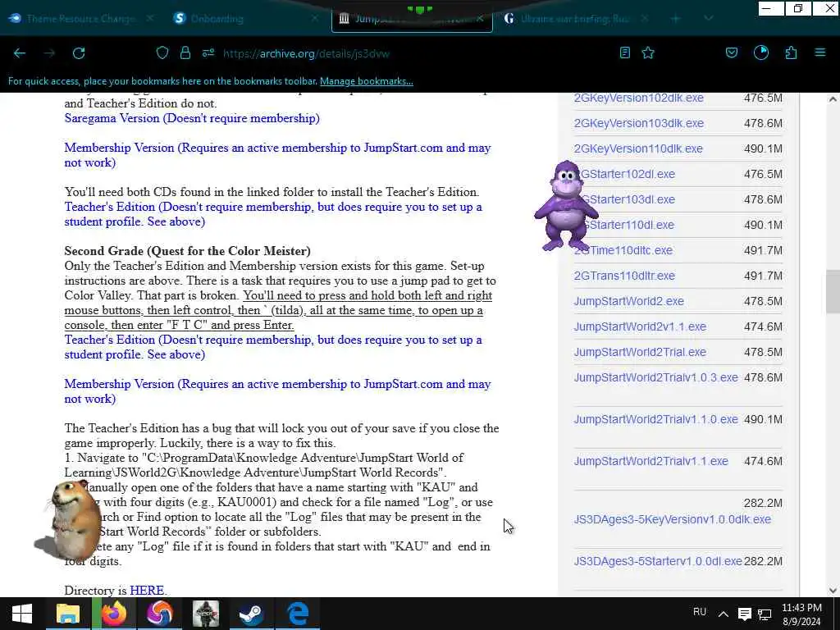Open the notifications action center icon
The image size is (840, 630).
click(x=745, y=614)
